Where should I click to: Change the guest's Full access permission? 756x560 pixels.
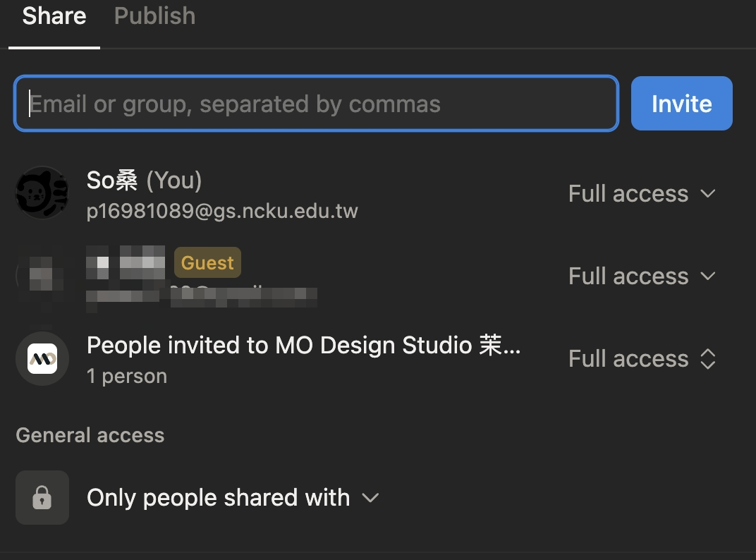coord(642,276)
